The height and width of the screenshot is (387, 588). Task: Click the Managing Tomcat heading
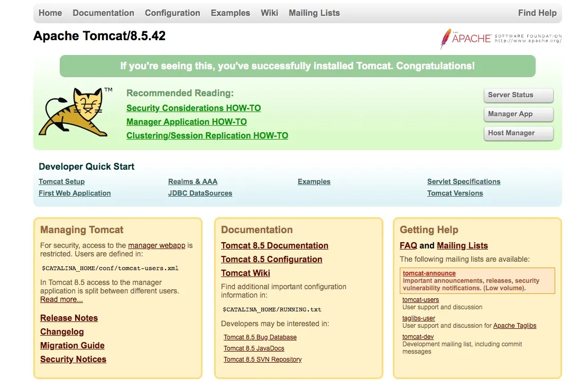(82, 229)
